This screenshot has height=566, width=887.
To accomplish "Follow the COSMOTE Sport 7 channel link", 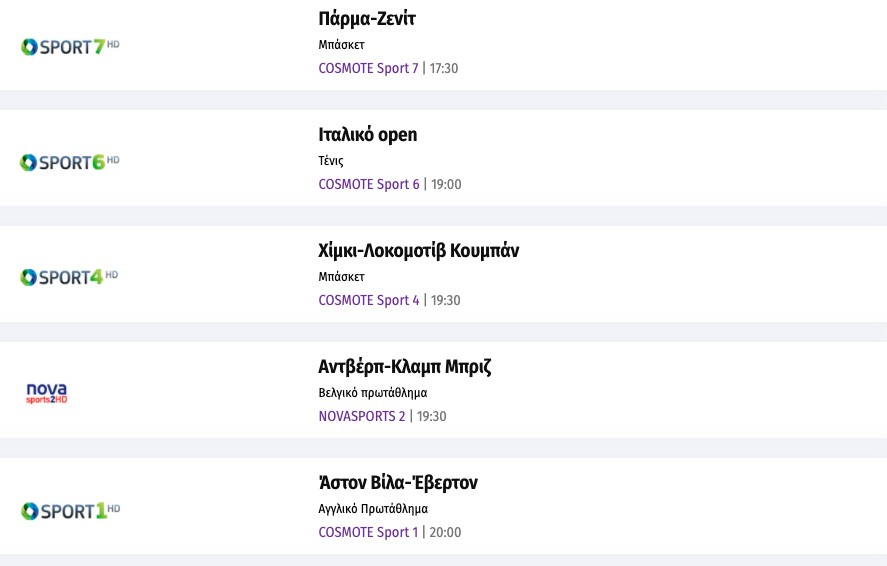I will (368, 68).
